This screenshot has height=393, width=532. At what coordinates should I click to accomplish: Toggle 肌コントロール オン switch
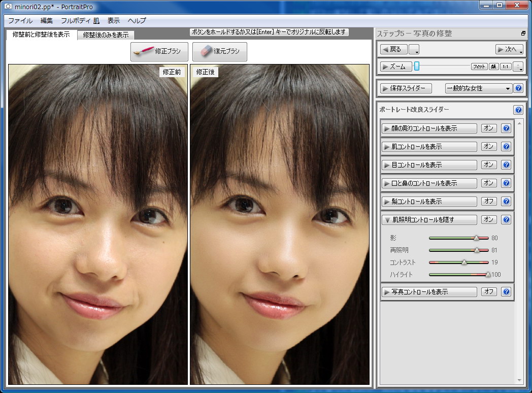[x=489, y=147]
